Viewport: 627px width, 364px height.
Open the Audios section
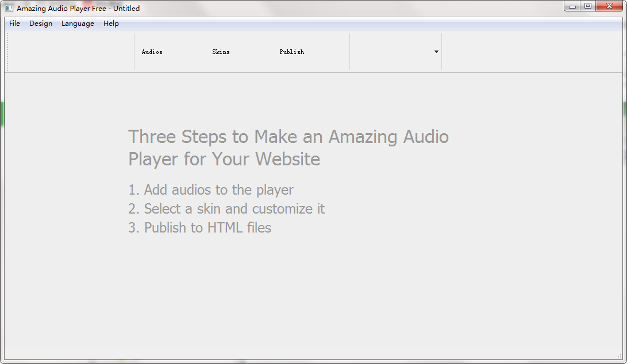(x=152, y=52)
